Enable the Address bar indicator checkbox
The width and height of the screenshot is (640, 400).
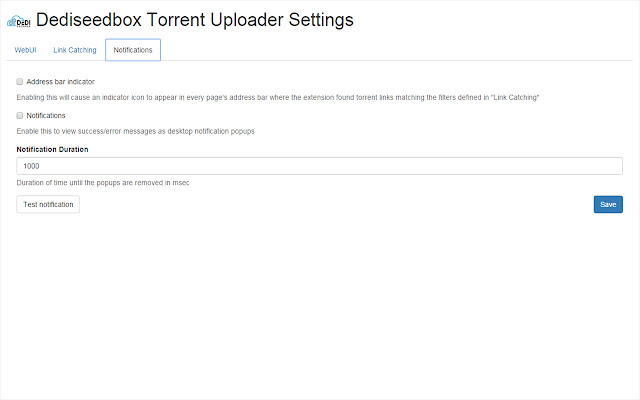20,82
